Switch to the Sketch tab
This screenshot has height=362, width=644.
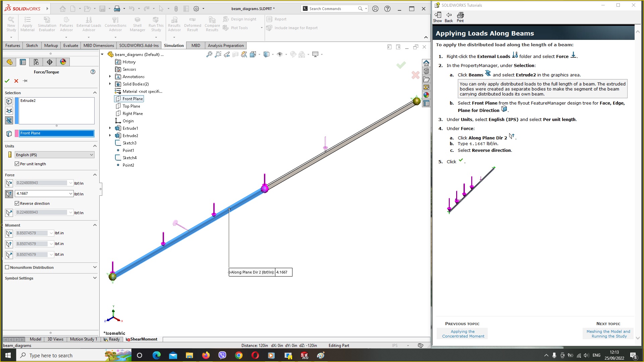[32, 46]
